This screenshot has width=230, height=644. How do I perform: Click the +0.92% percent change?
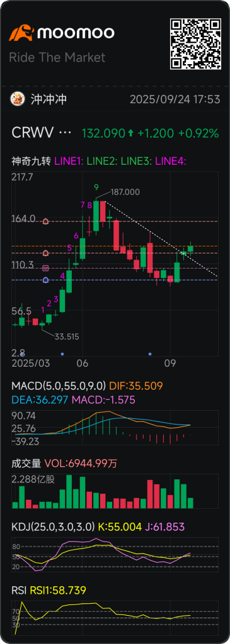198,133
